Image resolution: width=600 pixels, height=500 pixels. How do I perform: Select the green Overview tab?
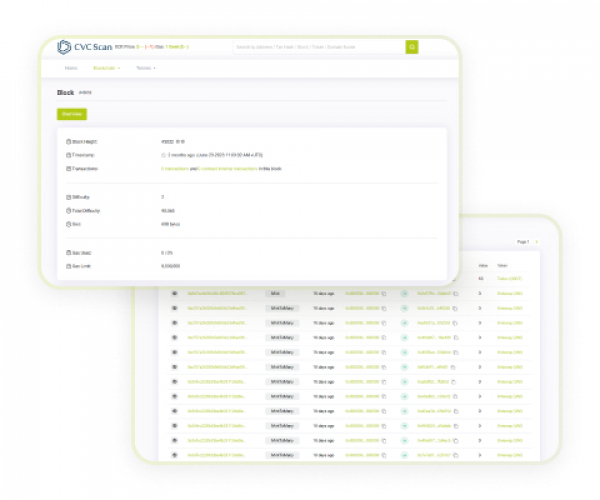tap(72, 114)
